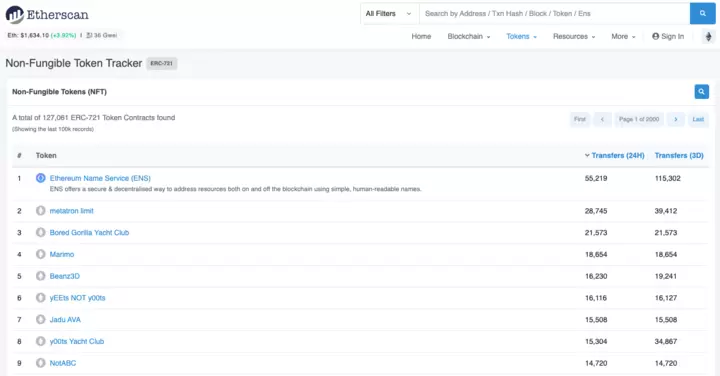The width and height of the screenshot is (720, 376).
Task: Expand the Blockchain menu
Action: click(x=469, y=36)
